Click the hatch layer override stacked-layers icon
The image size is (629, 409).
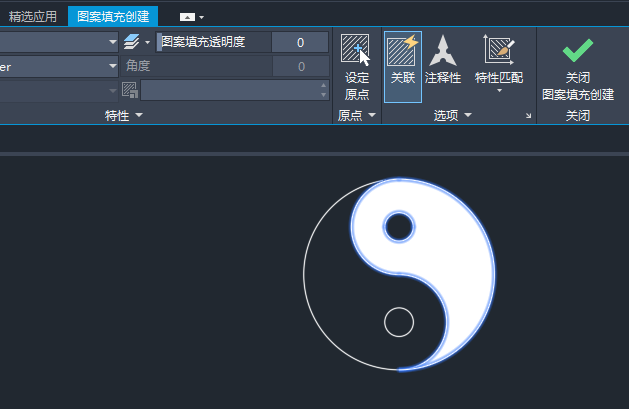pos(132,42)
